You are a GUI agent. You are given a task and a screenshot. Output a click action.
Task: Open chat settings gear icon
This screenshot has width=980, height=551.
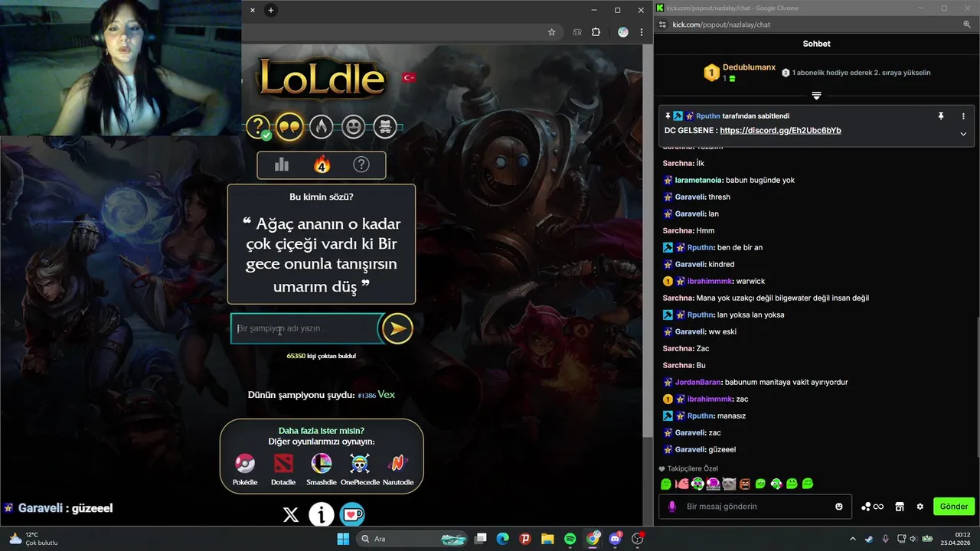[x=920, y=507]
